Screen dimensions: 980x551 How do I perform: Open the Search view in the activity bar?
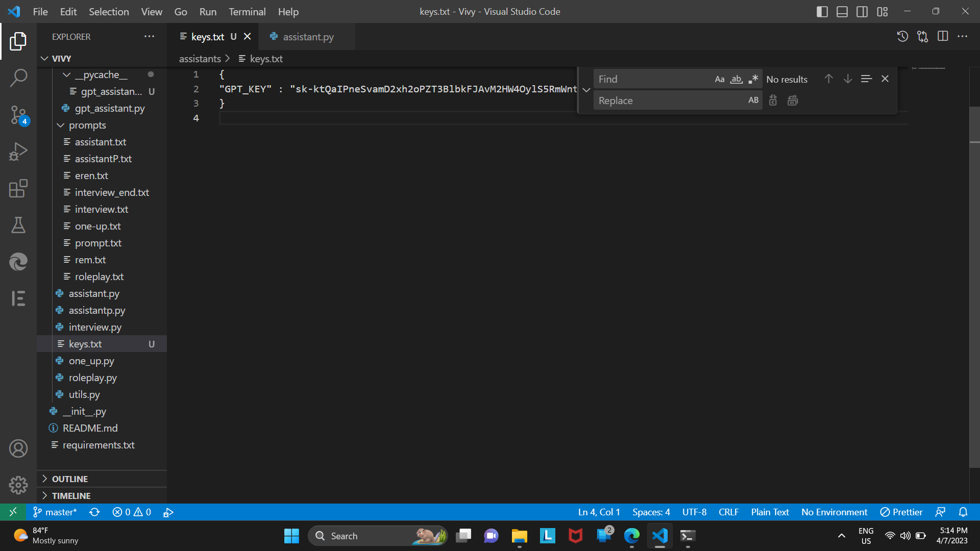click(x=18, y=78)
